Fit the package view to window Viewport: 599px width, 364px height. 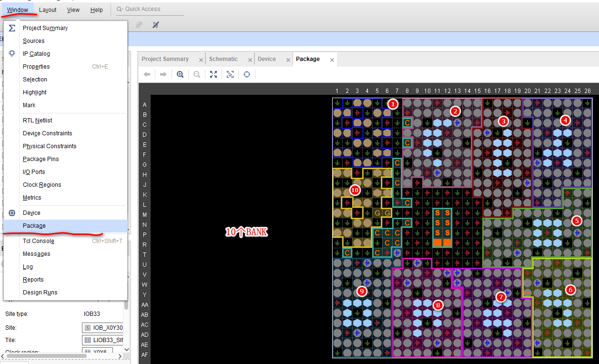click(213, 74)
